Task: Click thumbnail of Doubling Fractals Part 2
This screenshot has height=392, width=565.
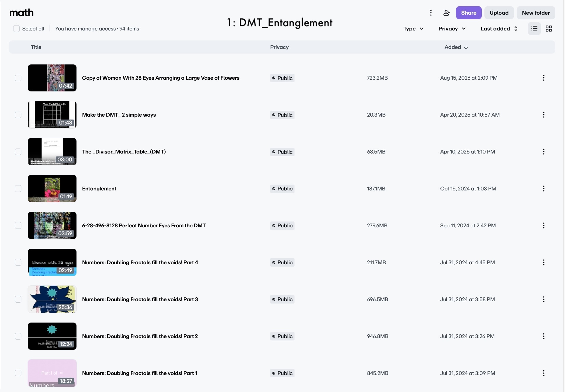Action: 52,336
